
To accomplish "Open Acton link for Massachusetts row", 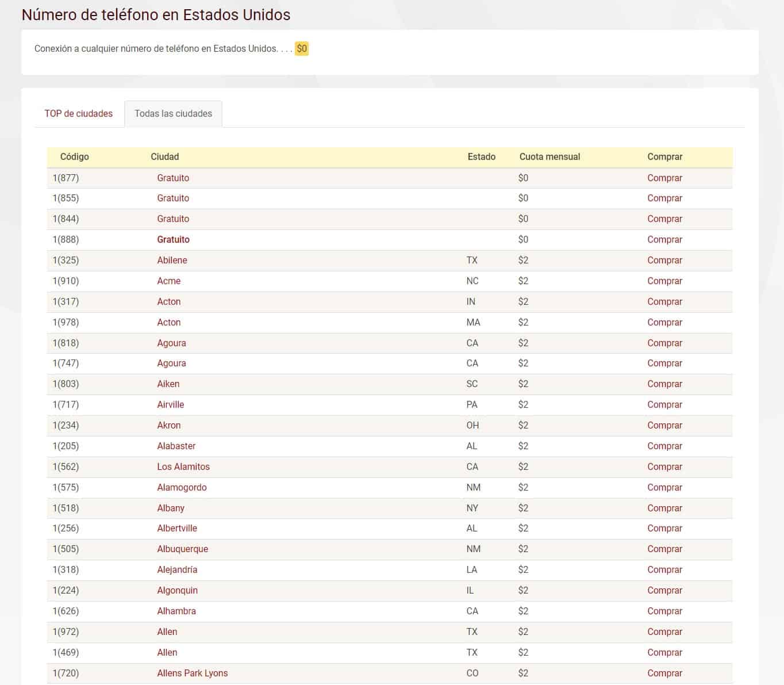I will pos(168,322).
